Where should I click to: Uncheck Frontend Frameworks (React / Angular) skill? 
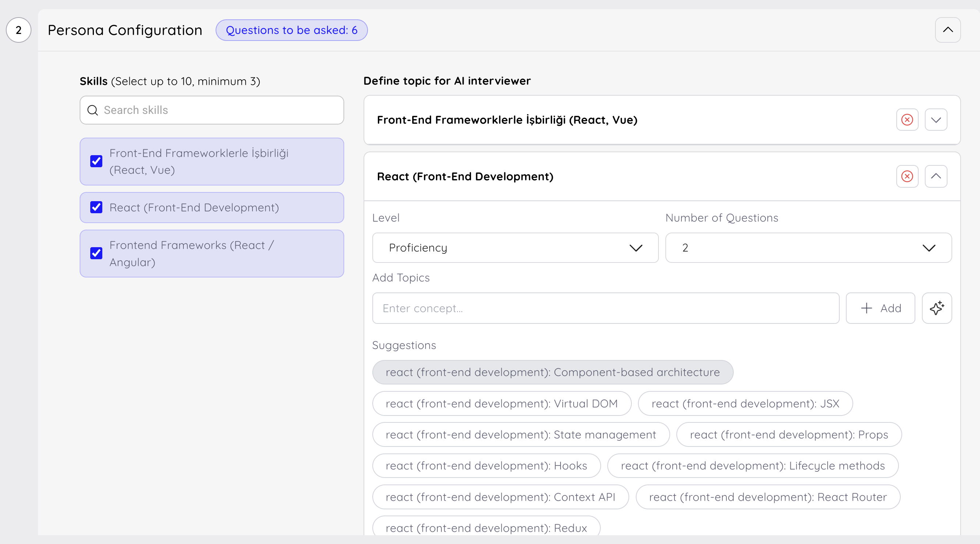click(96, 253)
